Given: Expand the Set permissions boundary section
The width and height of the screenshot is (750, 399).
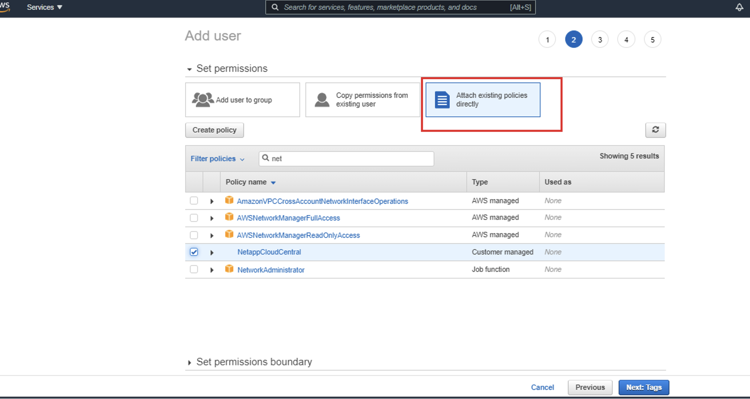Looking at the screenshot, I should tap(189, 363).
